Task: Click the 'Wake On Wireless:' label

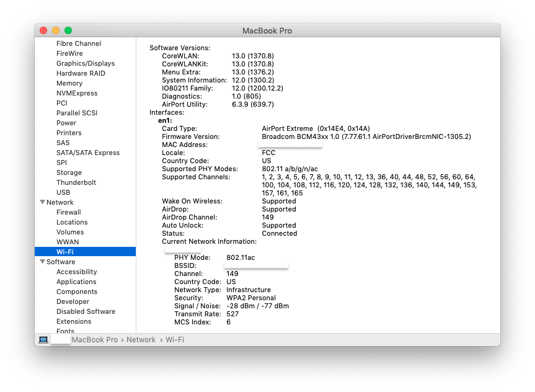Action: click(192, 201)
